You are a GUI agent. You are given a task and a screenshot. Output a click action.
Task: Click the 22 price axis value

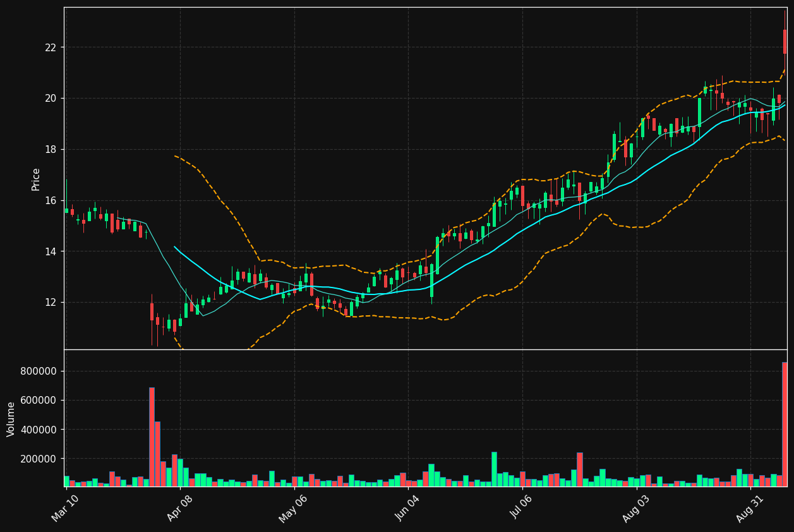(51, 47)
